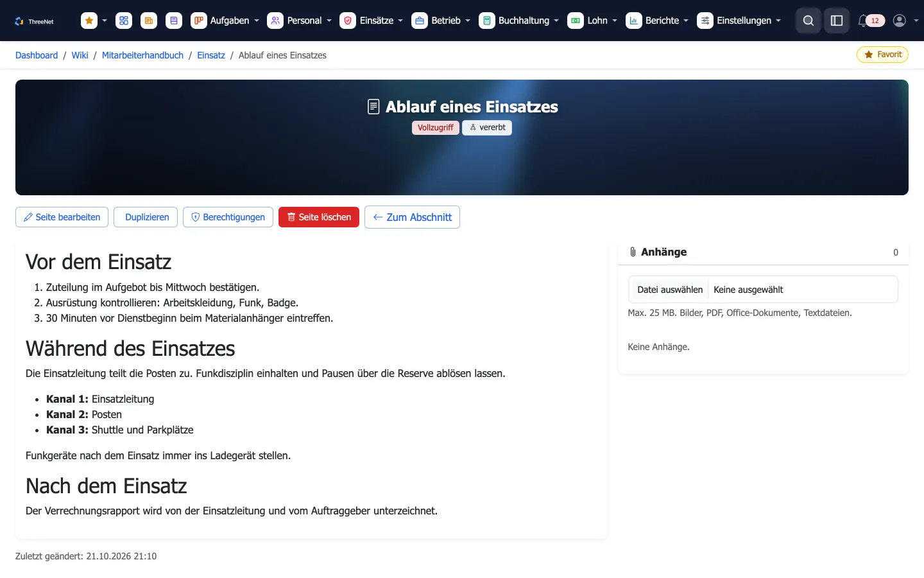Click the 'Keine Anhänge.' text
Viewport: 924px width, 578px height.
[x=658, y=347]
